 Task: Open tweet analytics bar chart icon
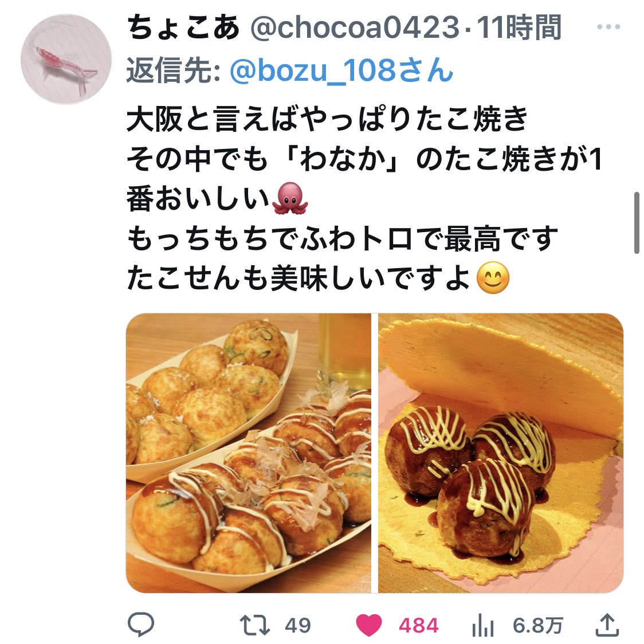pyautogui.click(x=482, y=626)
